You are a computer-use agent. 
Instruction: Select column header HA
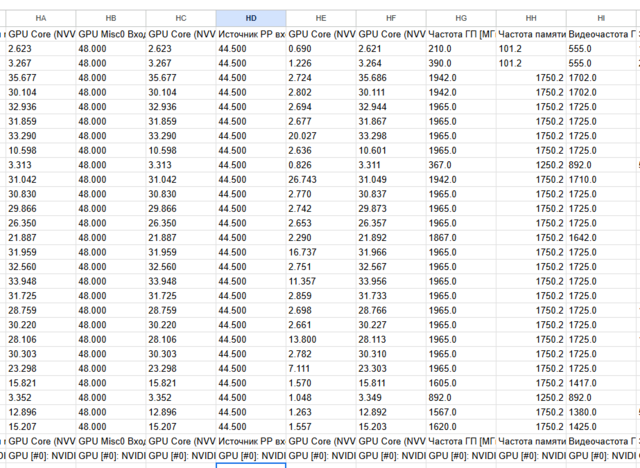(40, 18)
